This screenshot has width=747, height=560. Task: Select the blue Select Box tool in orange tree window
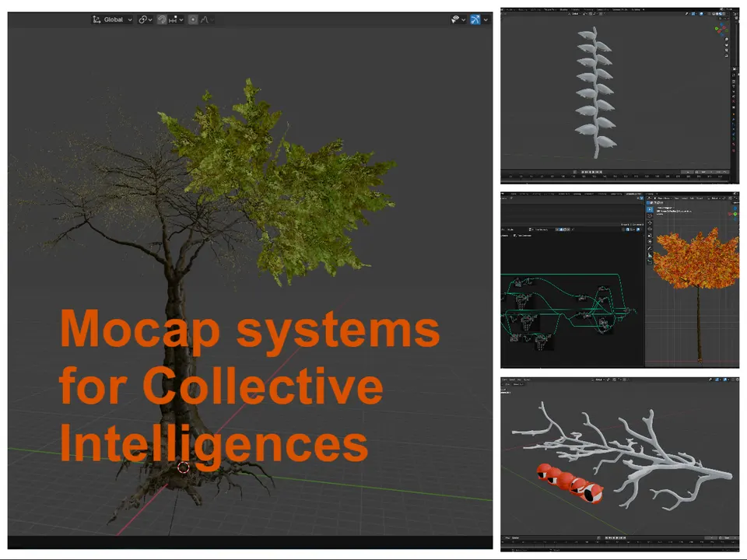pyautogui.click(x=650, y=209)
